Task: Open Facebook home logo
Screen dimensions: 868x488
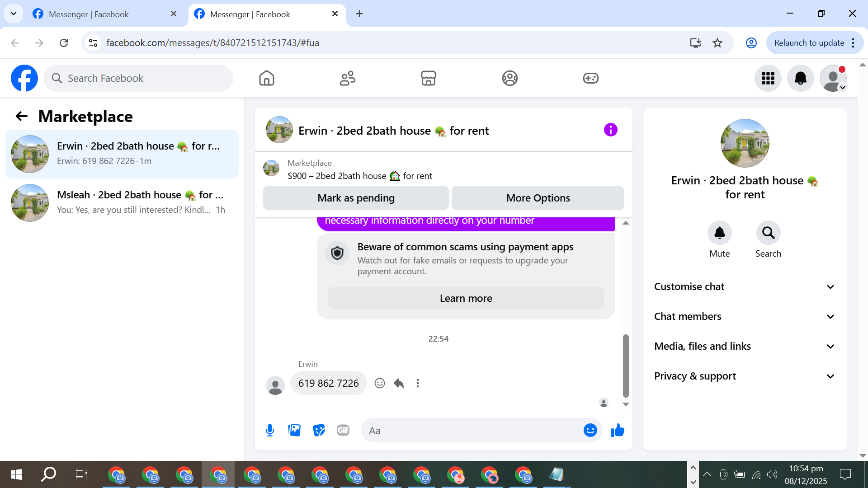Action: tap(24, 78)
